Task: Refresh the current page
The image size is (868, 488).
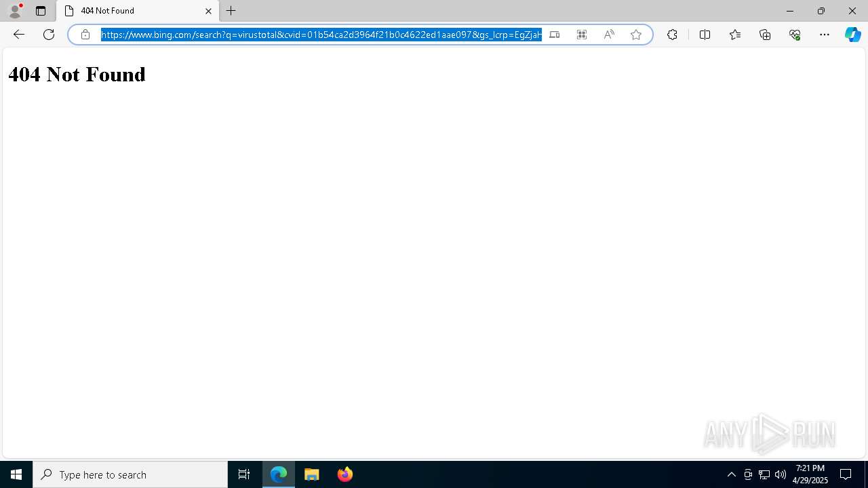Action: pyautogui.click(x=49, y=35)
